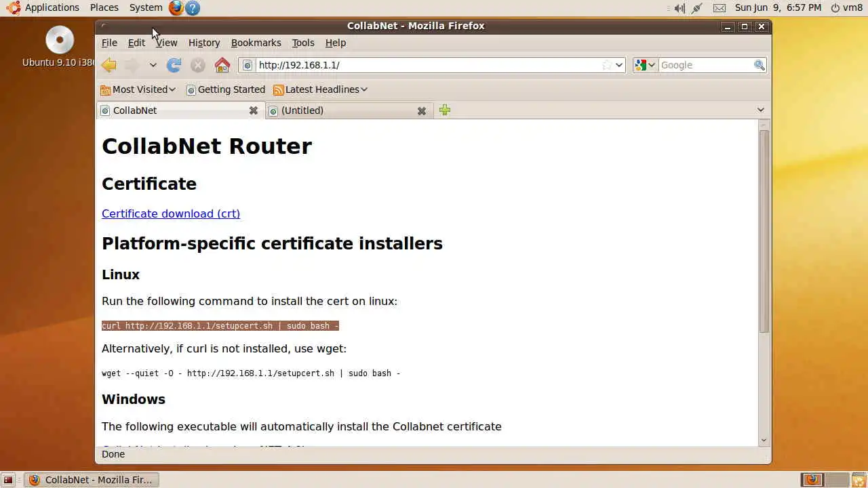Open the Help menu
The width and height of the screenshot is (868, 488).
click(336, 43)
